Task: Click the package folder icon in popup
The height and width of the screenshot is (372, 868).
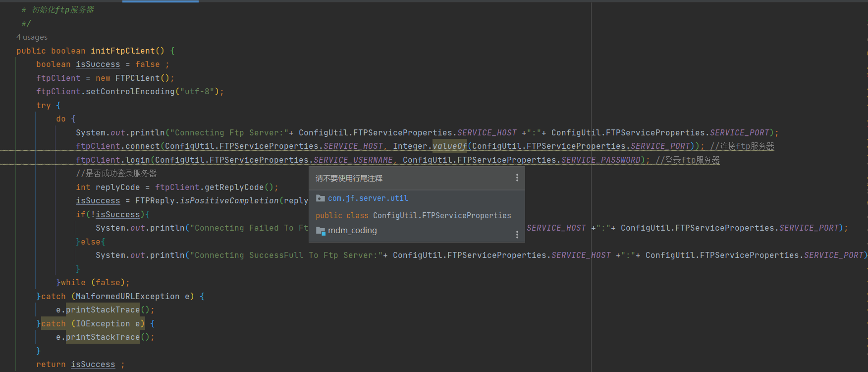Action: (321, 198)
